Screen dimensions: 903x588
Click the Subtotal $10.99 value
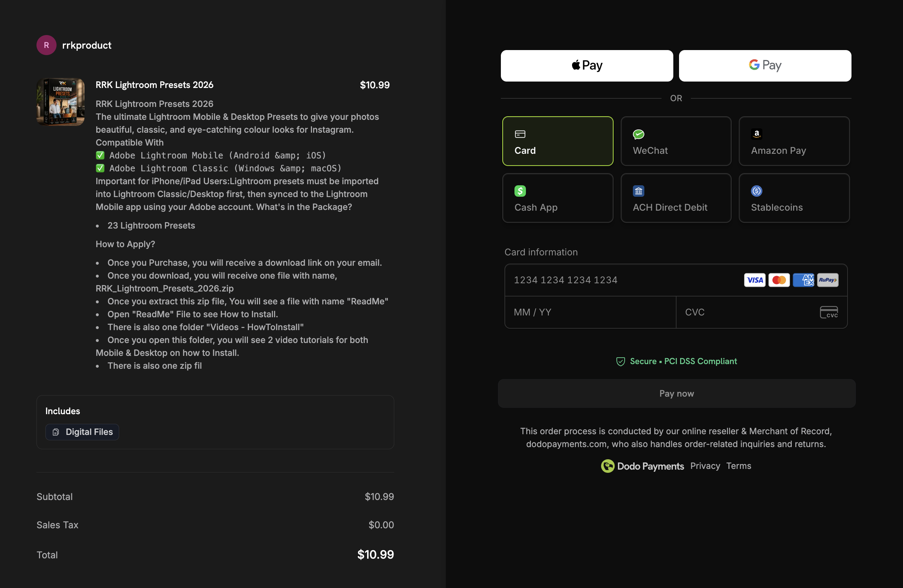click(380, 496)
